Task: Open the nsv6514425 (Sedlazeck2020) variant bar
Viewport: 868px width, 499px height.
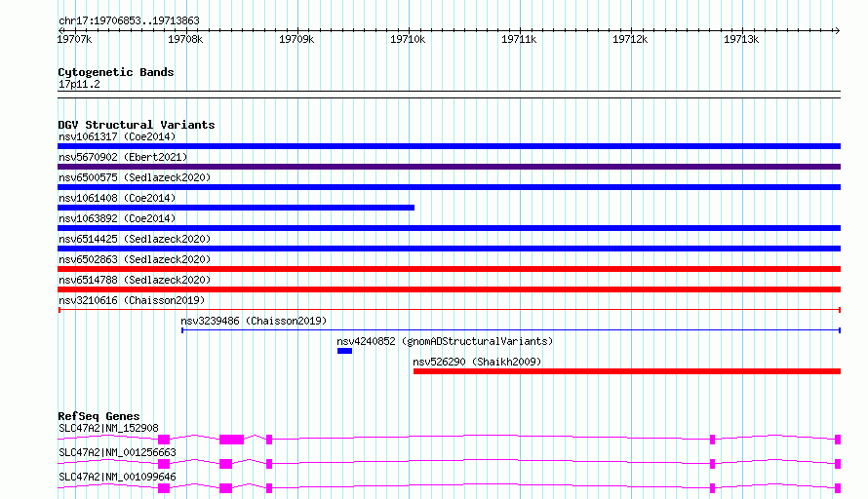Action: tap(449, 249)
